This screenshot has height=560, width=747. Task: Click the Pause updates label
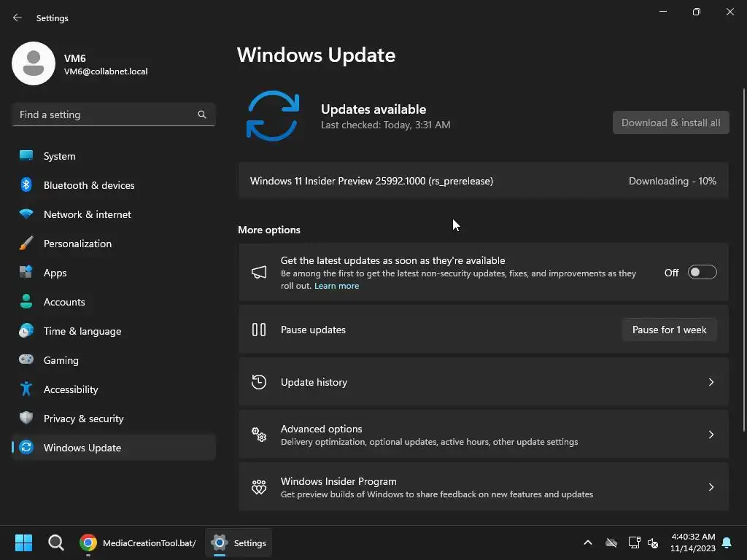click(x=313, y=330)
